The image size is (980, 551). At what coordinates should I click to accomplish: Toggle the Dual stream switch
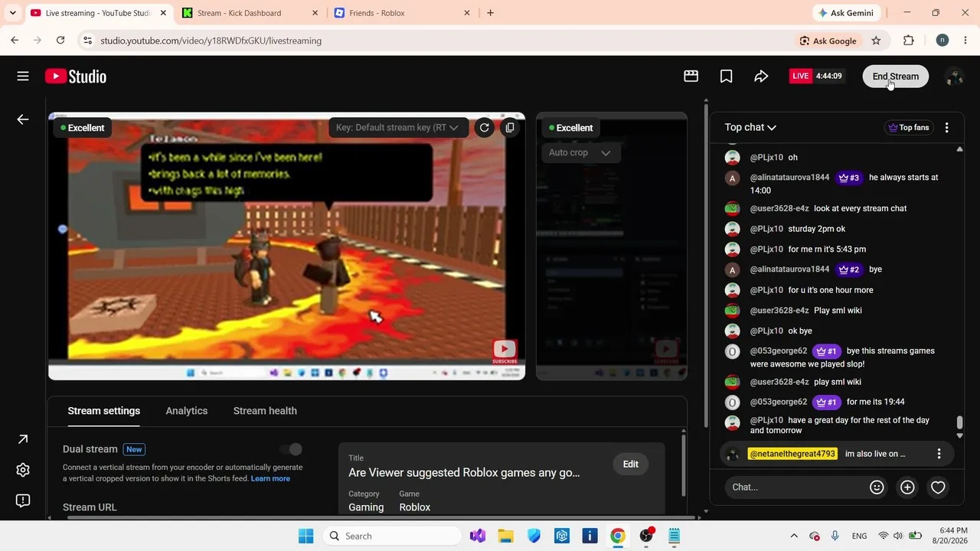point(291,449)
